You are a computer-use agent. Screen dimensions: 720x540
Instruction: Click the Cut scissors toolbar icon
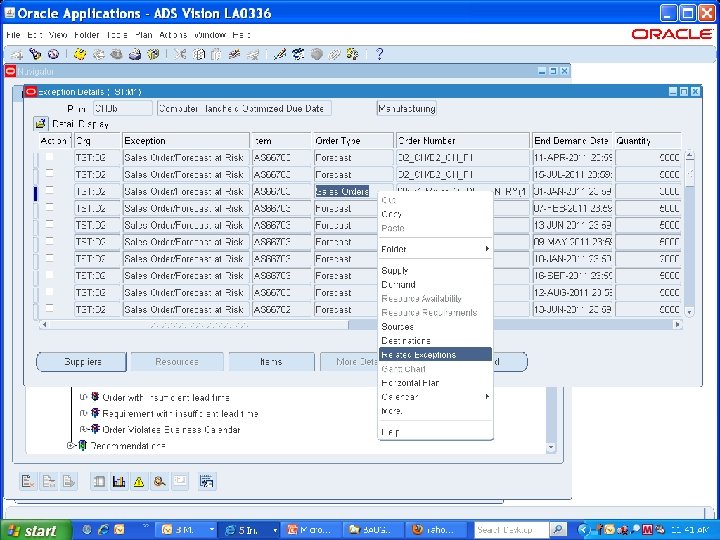point(180,55)
